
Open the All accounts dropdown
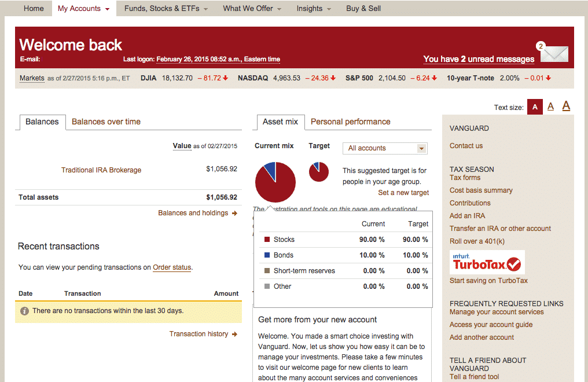tap(385, 148)
